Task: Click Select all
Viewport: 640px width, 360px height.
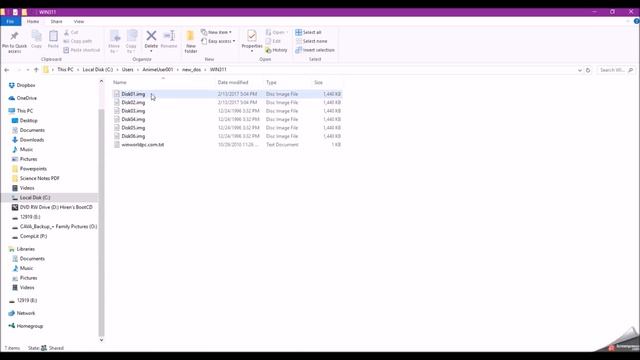Action: (x=308, y=32)
